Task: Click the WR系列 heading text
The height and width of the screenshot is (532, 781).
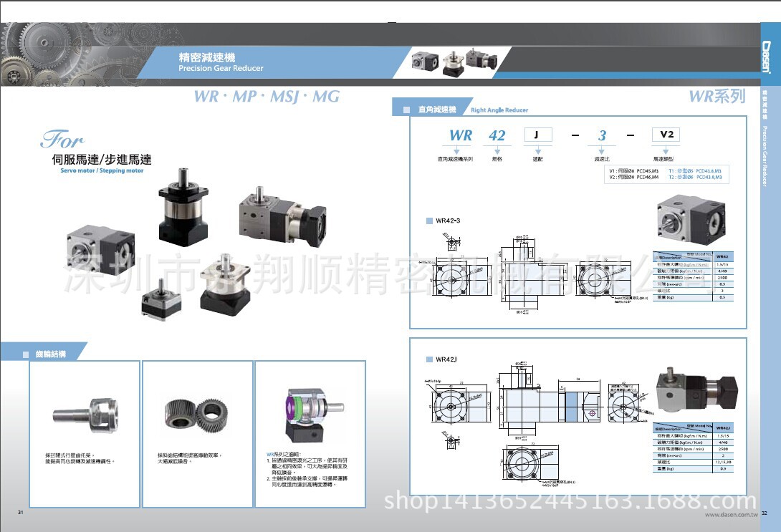Action: (717, 97)
